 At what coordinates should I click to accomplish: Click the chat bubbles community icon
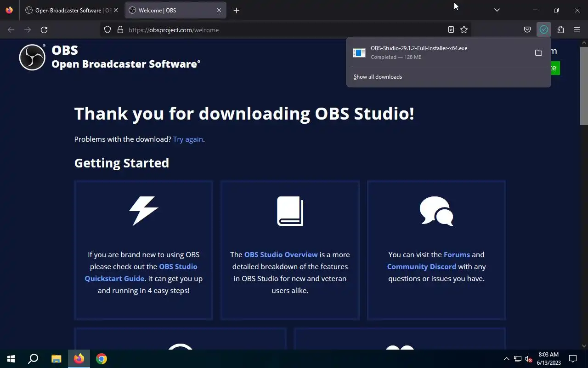coord(436,211)
